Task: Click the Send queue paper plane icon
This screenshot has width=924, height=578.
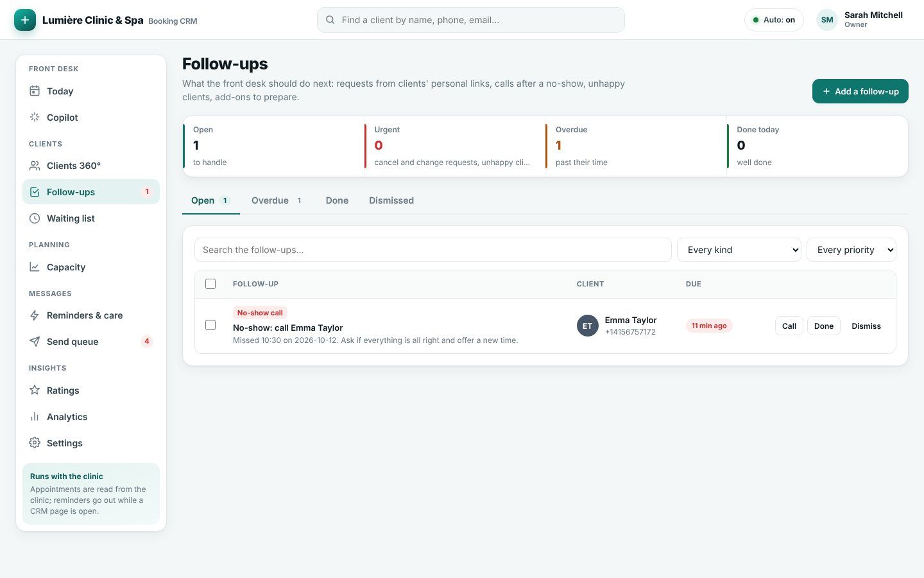Action: point(35,342)
